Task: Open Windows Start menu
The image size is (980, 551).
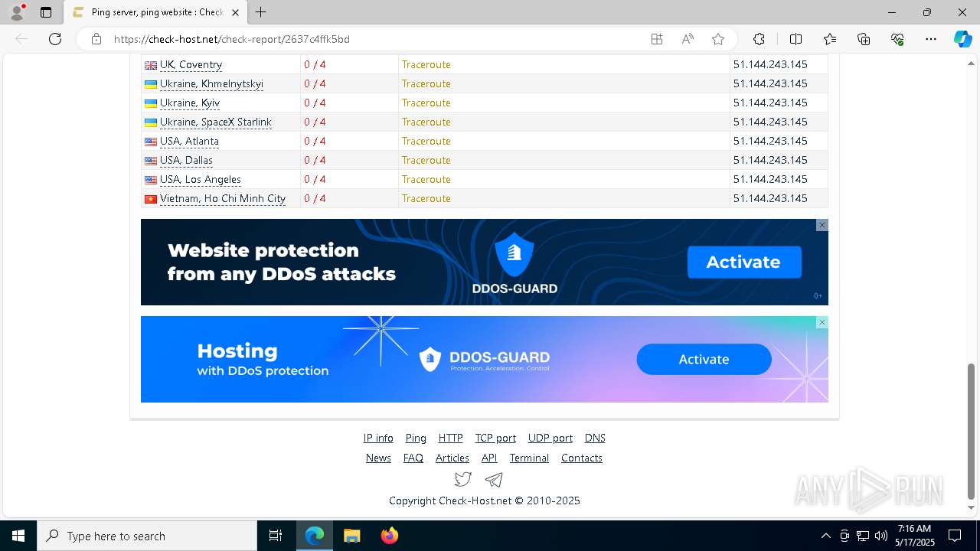Action: click(18, 536)
